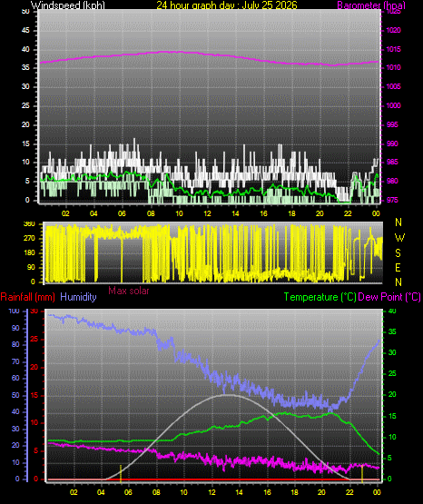Click the red '25' rainfall axis value
This screenshot has width=423, height=504.
point(34,339)
